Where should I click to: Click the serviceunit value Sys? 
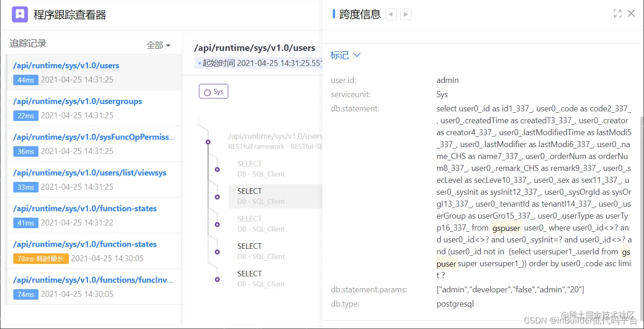[442, 94]
